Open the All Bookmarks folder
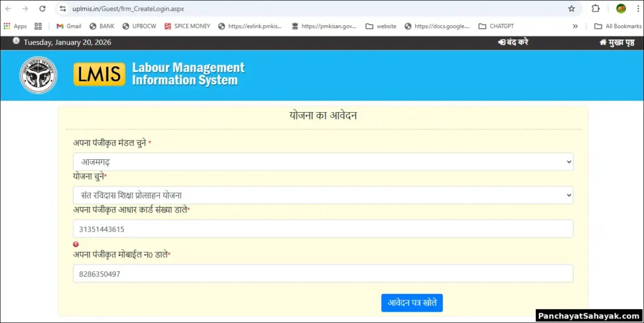 click(618, 26)
